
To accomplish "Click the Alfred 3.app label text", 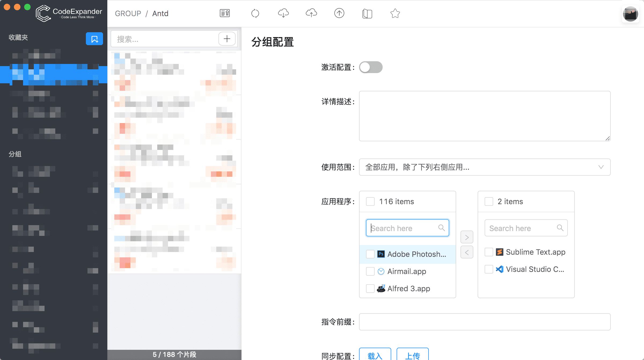I will (x=409, y=289).
